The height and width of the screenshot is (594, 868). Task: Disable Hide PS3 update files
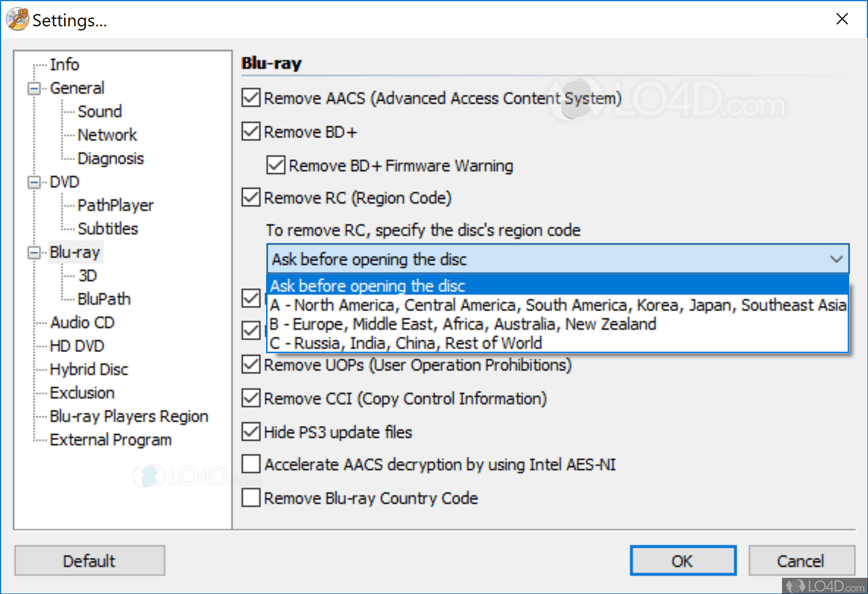[x=251, y=432]
